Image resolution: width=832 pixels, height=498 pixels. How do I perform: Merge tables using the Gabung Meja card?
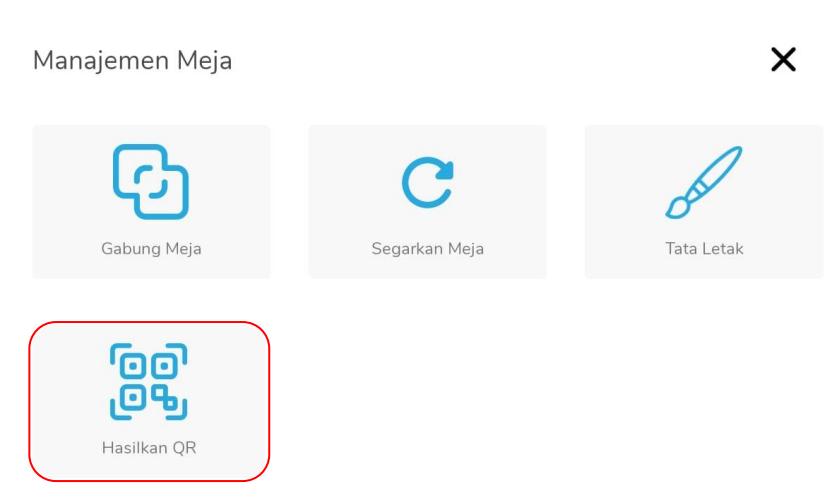[151, 202]
